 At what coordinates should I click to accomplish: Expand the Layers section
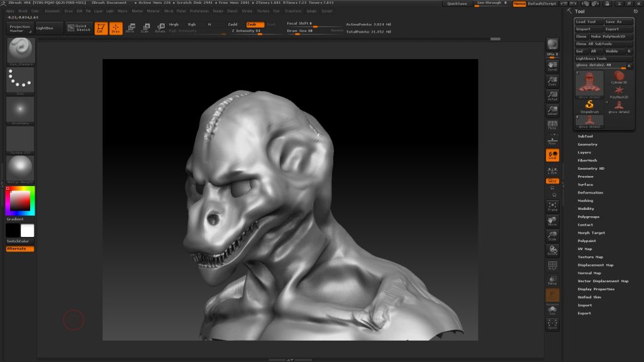click(x=584, y=152)
